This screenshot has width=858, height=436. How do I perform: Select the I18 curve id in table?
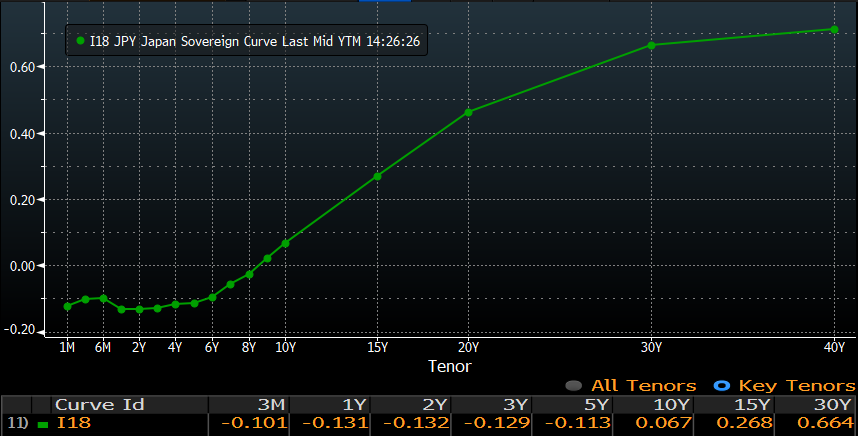click(73, 423)
